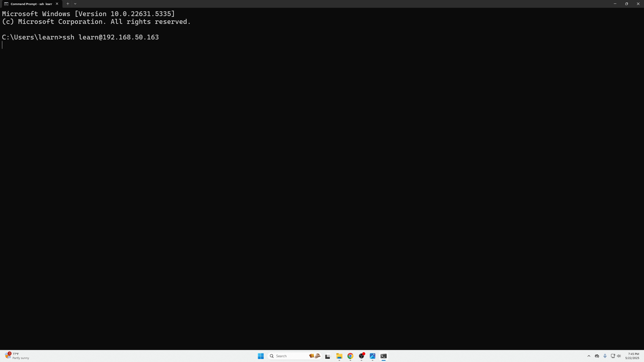This screenshot has height=362, width=644.
Task: Open the Photos app from taskbar
Action: click(373, 356)
